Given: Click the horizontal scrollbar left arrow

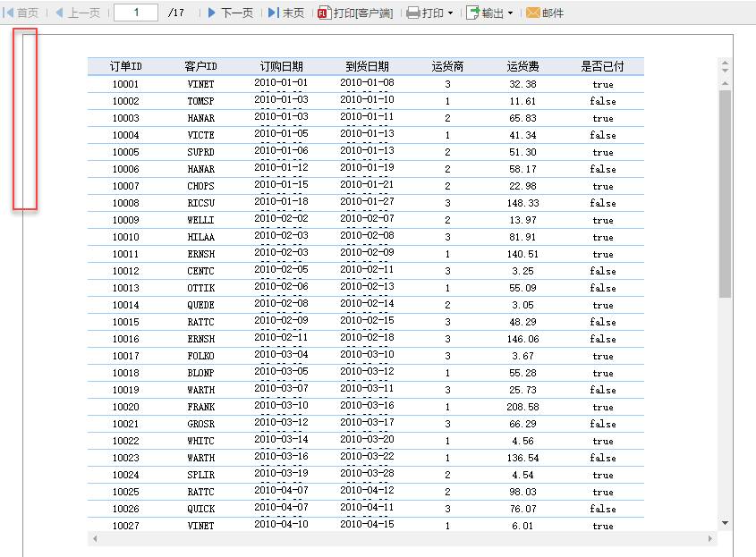Looking at the screenshot, I should (x=95, y=539).
